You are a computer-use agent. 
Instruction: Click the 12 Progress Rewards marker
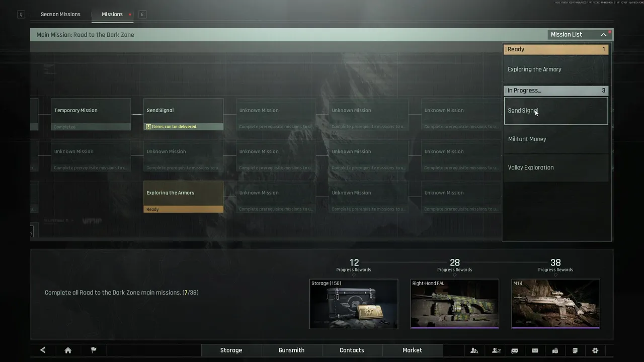tap(354, 265)
